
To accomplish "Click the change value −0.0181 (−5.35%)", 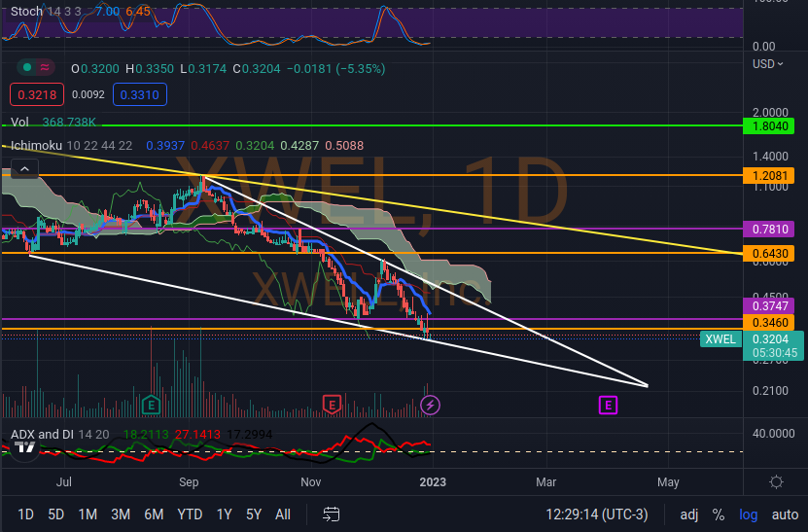I will pyautogui.click(x=336, y=68).
